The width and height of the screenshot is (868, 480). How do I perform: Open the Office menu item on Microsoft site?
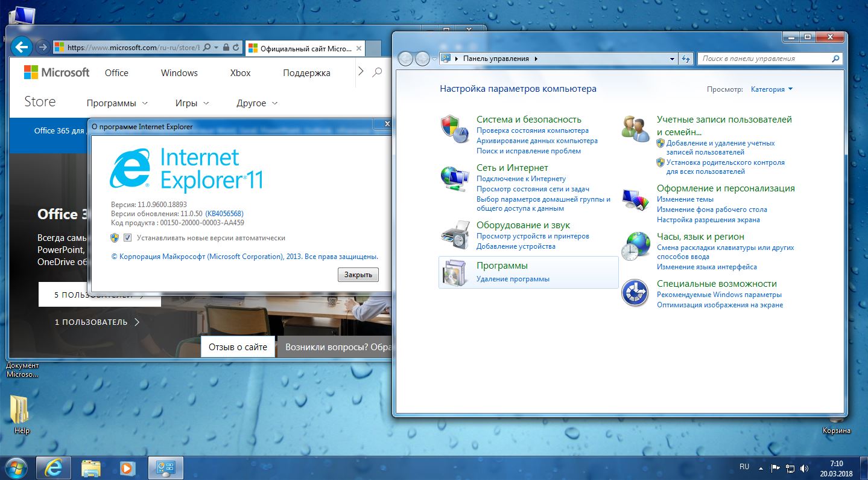(116, 73)
